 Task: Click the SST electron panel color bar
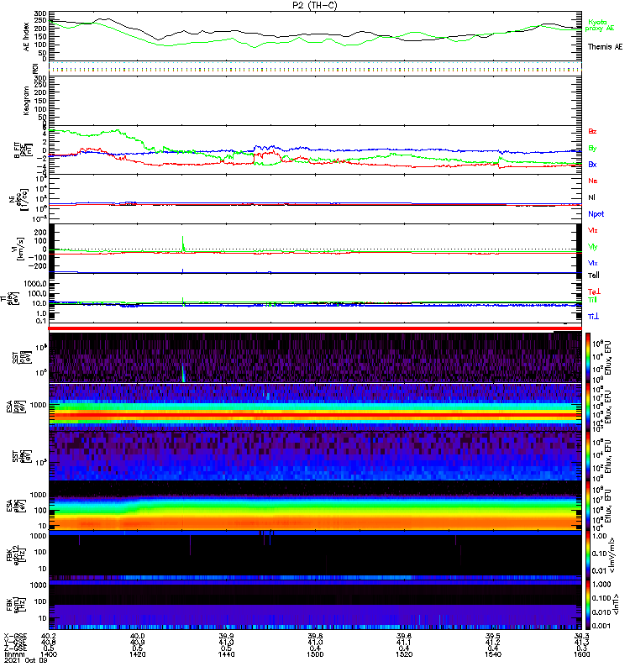point(587,456)
